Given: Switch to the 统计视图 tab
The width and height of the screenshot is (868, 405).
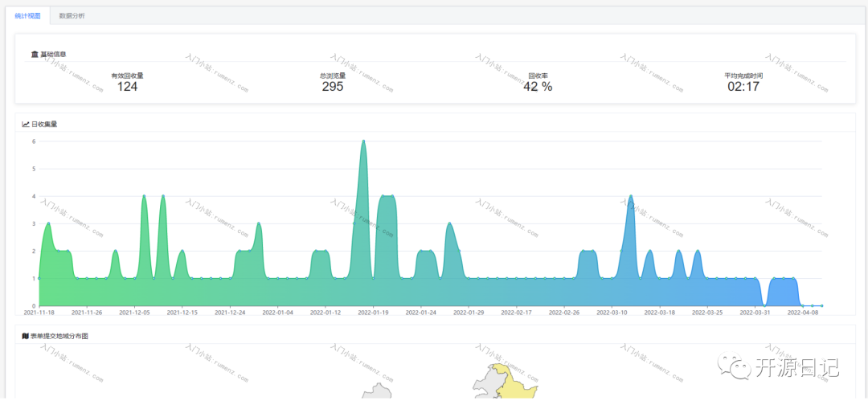Looking at the screenshot, I should point(27,16).
